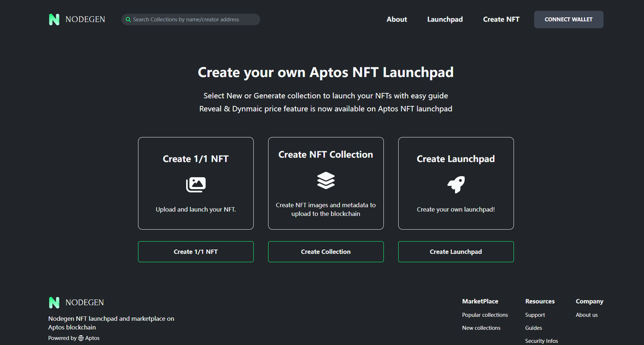Open the About page from header
644x345 pixels.
click(x=397, y=19)
